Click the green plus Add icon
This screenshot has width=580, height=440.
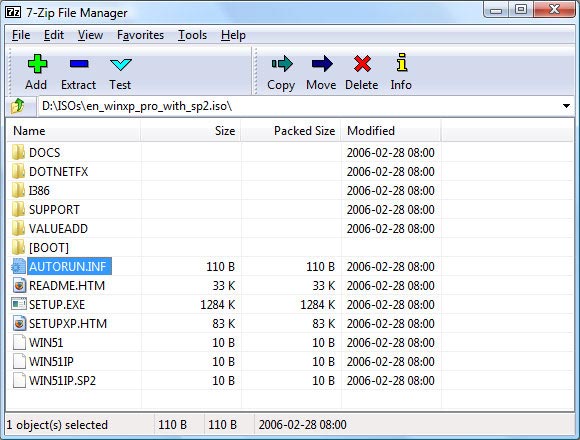(x=37, y=64)
